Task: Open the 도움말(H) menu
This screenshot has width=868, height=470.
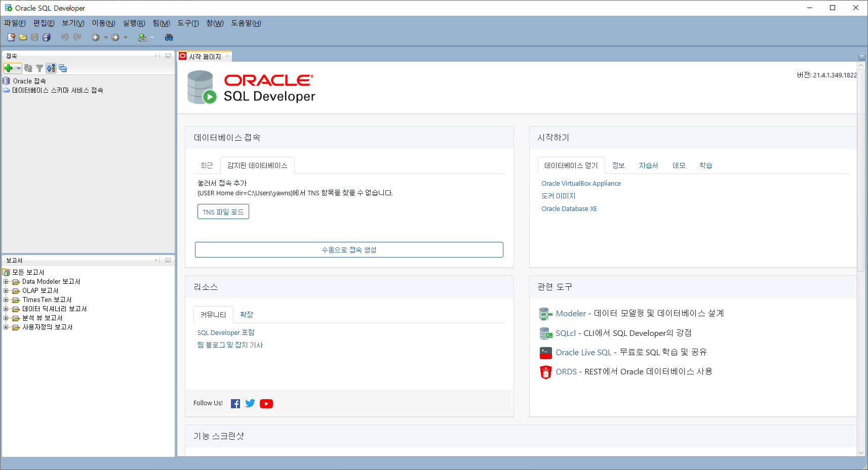Action: 246,23
